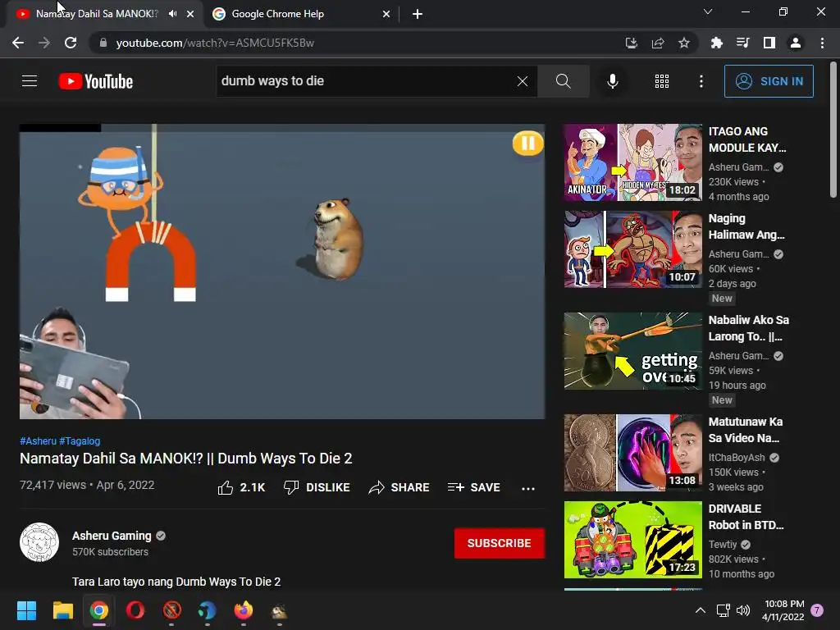Click the video player area
The image size is (840, 630).
(282, 272)
